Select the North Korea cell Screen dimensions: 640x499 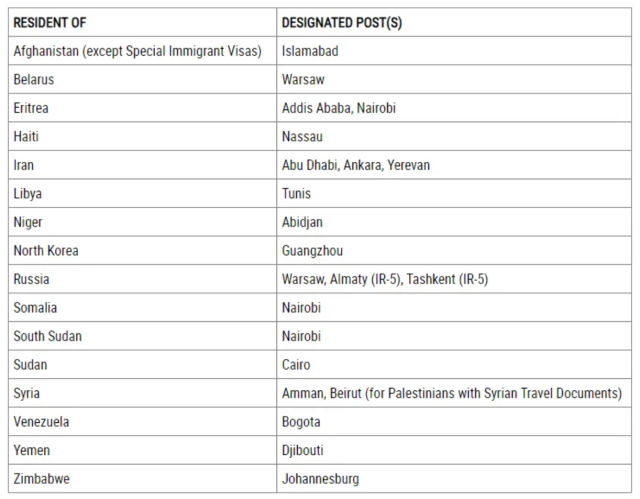click(x=142, y=251)
